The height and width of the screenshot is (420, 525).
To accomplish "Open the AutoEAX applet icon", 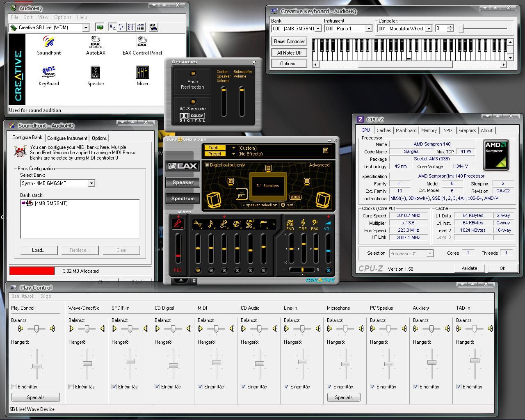I will (96, 45).
